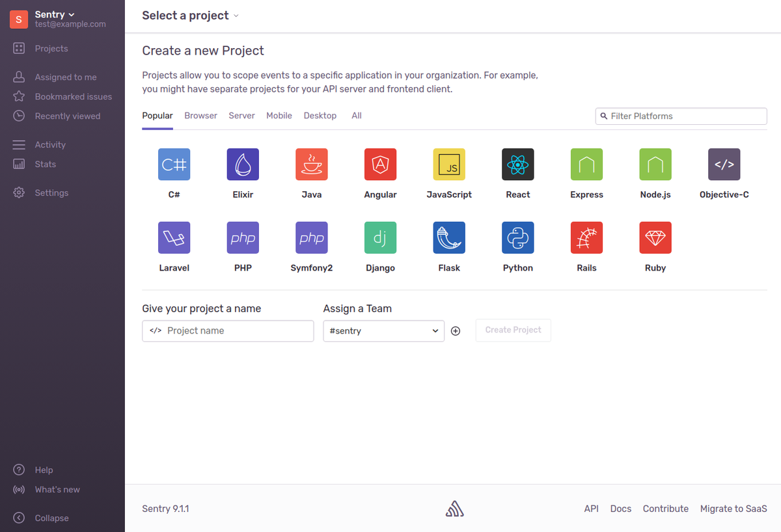Expand the Select a project dropdown
This screenshot has height=532, width=781.
191,16
